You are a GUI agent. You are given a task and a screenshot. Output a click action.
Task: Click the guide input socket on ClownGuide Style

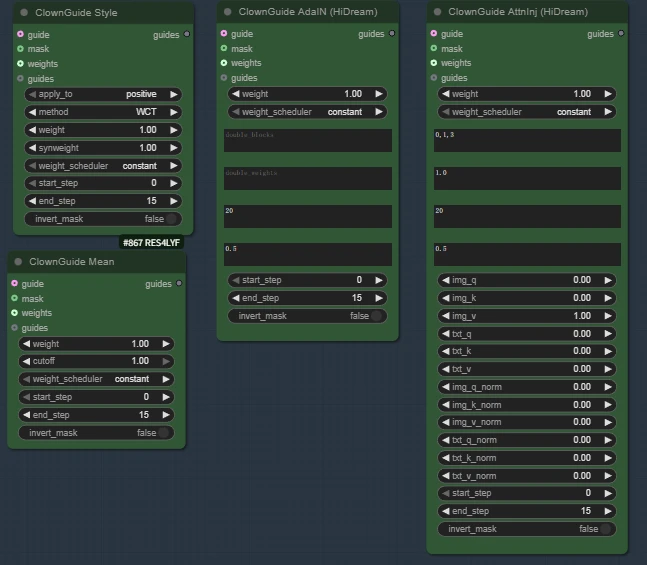pos(20,34)
